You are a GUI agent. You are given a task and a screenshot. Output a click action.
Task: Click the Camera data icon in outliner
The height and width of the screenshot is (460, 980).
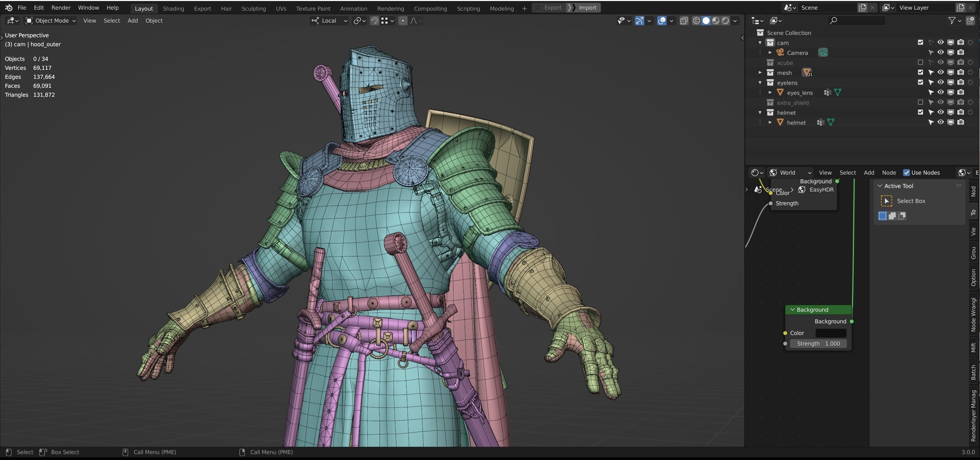click(x=823, y=53)
